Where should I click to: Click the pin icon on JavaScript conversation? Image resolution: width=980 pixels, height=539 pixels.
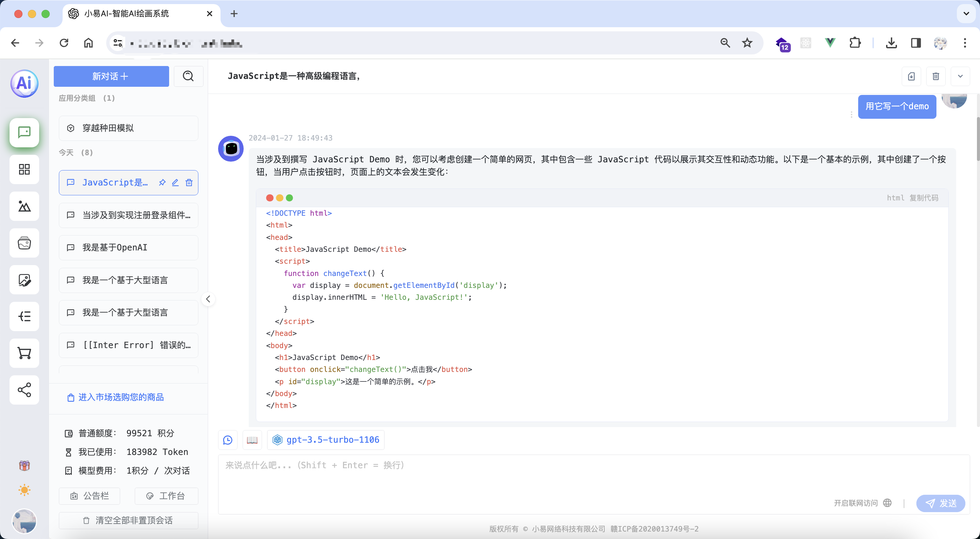coord(162,183)
